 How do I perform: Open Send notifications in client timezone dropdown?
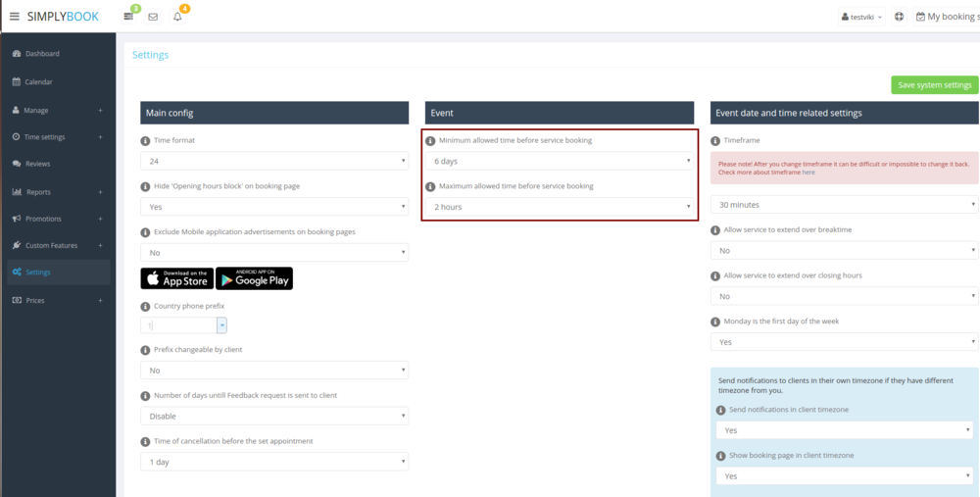tap(844, 430)
